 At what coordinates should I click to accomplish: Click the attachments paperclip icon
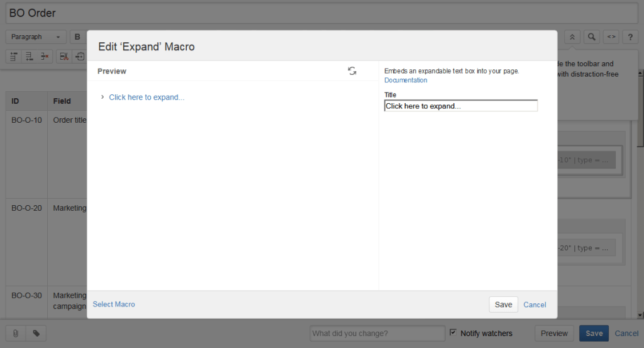15,334
